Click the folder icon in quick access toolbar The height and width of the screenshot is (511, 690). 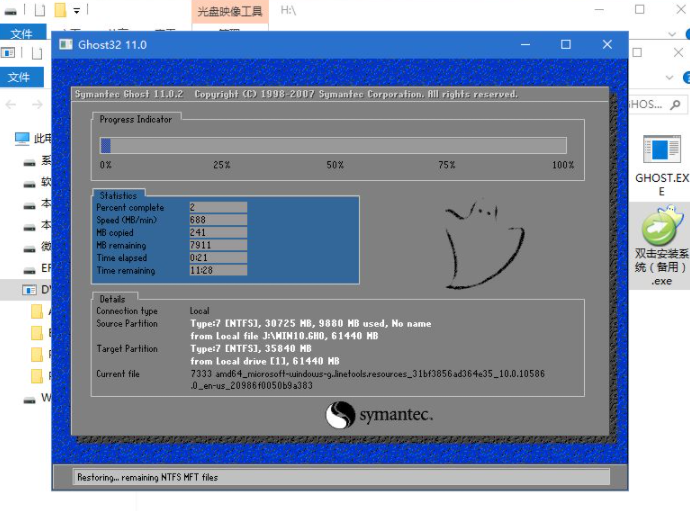tap(60, 10)
